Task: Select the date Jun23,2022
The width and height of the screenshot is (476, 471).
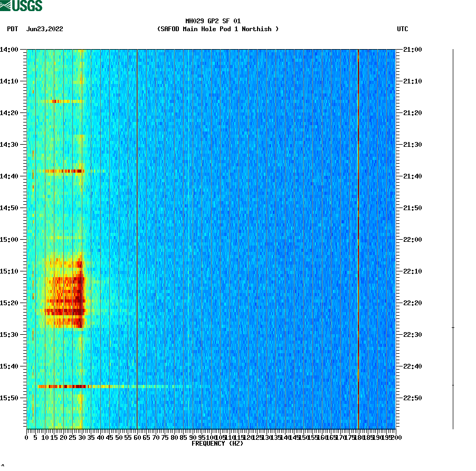Action: (x=44, y=30)
